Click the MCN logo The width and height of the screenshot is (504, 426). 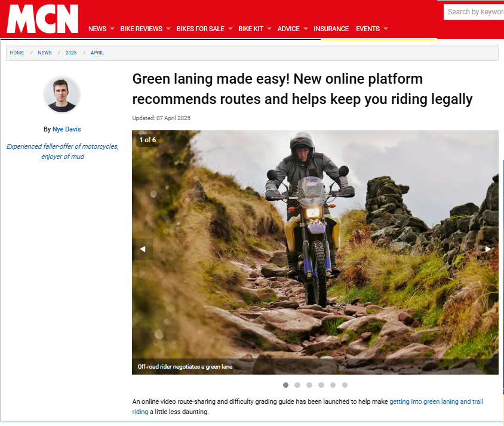click(42, 19)
